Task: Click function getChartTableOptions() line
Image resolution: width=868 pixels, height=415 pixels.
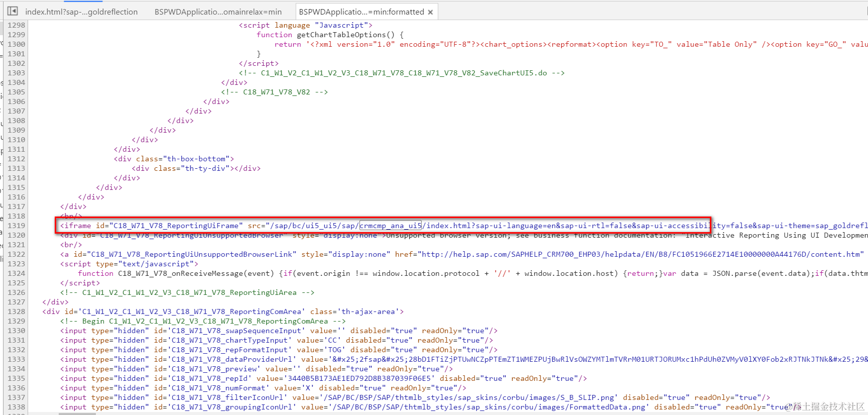Action: pos(330,35)
